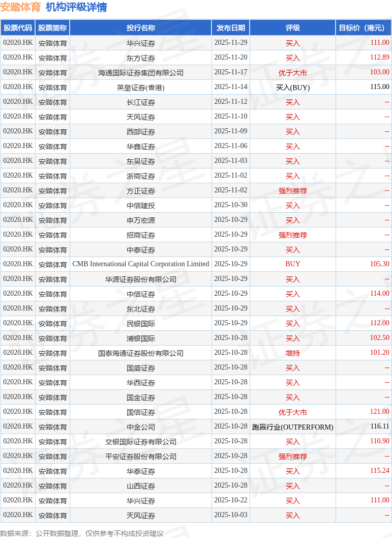Click the date 2025-11-20
Image resolution: width=392 pixels, height=538 pixels.
[x=231, y=58]
